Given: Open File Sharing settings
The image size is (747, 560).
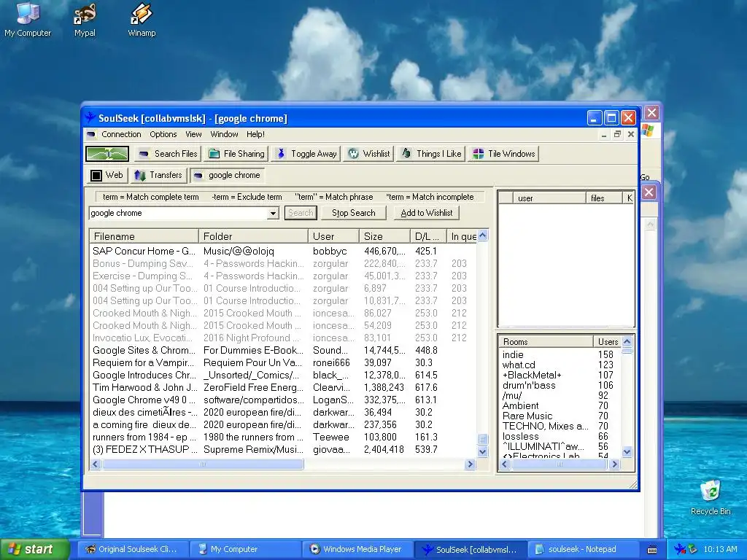Looking at the screenshot, I should click(237, 154).
